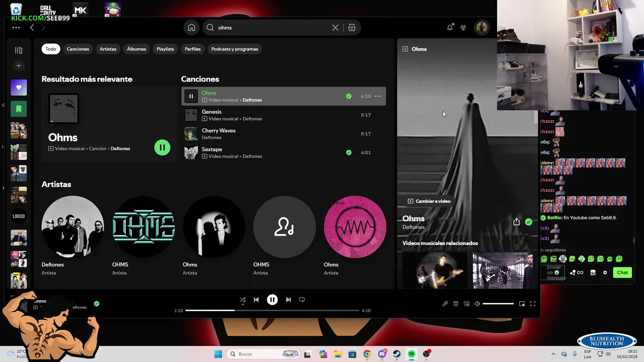Screen dimensions: 644x362
Task: Play the Cherry Waves song row
Action: [283, 134]
